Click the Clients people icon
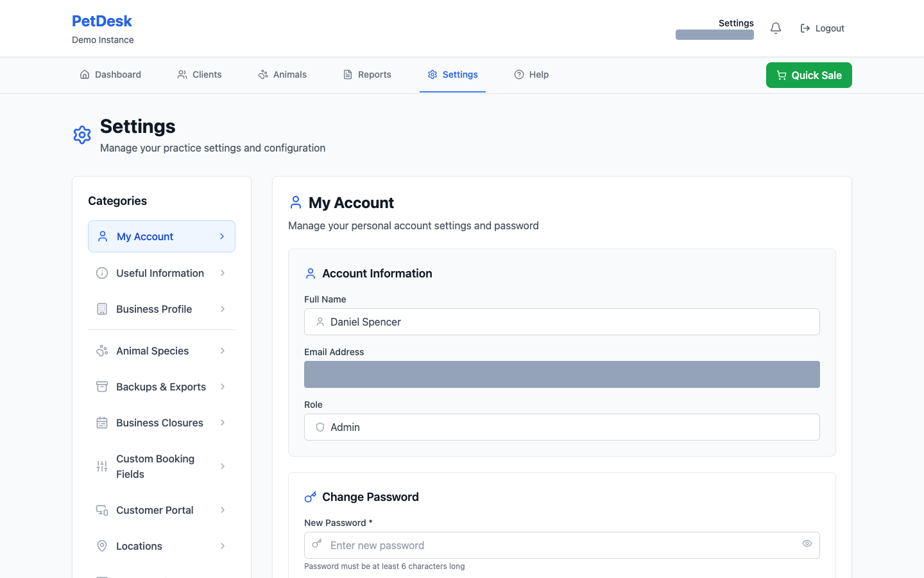This screenshot has height=578, width=924. coord(182,74)
